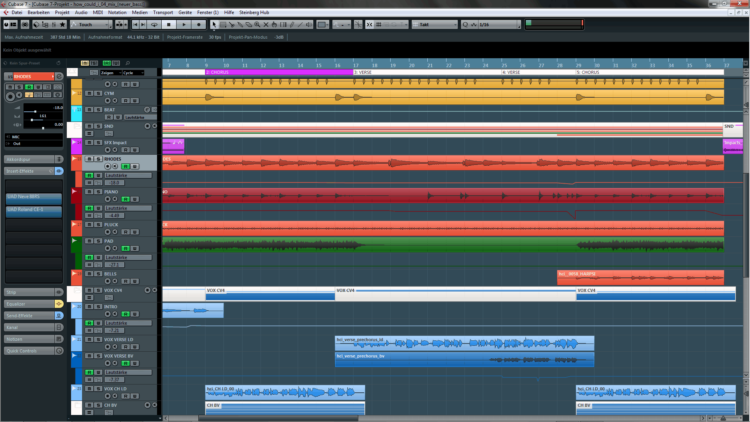This screenshot has width=750, height=422.
Task: Click RHODES track name in inspector
Action: (33, 76)
